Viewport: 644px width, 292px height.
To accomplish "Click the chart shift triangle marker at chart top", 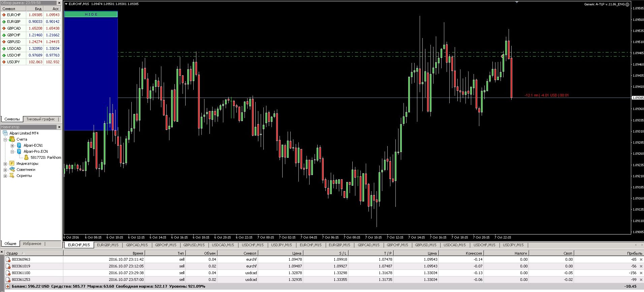I will [x=517, y=2].
